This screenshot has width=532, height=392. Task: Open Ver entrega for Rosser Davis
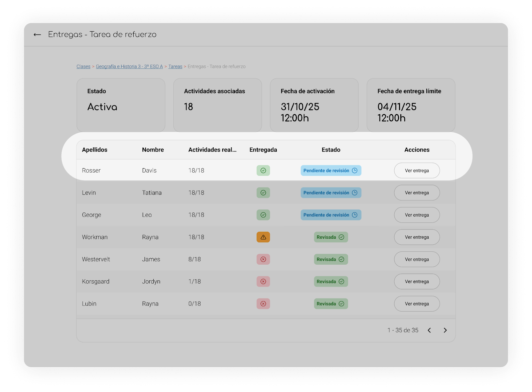point(417,171)
